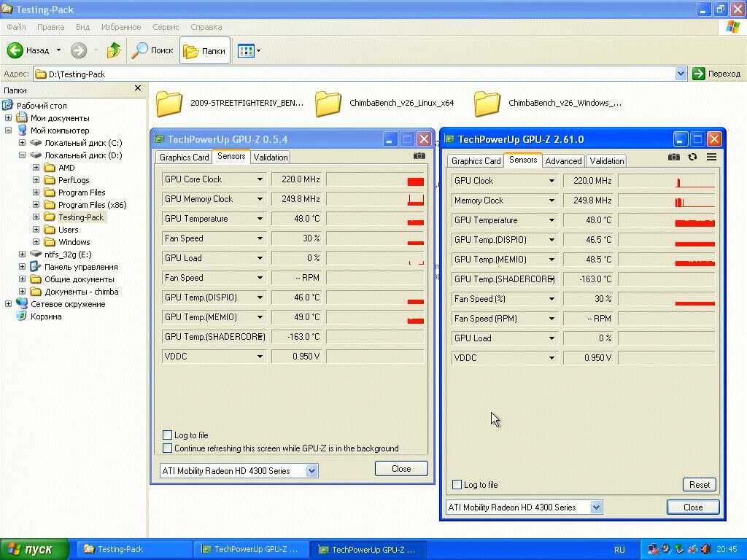Viewport: 747px width, 560px height.
Task: Expand ntfs_32g (E:) tree node
Action: pos(22,254)
